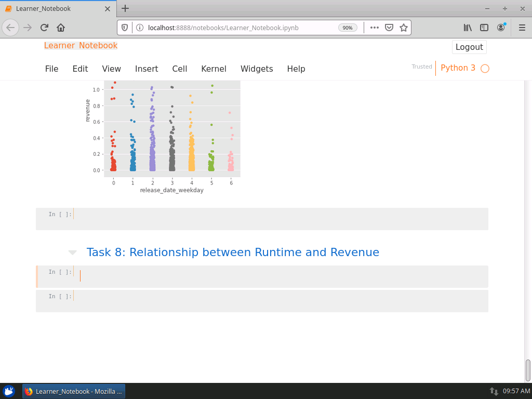The width and height of the screenshot is (532, 399).
Task: Click the Task 8 Runtime and Revenue heading
Action: point(233,252)
